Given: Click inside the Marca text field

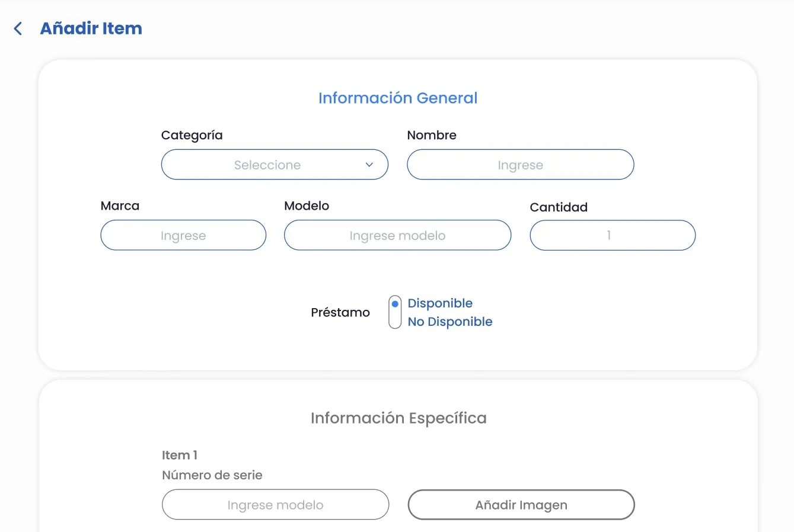Looking at the screenshot, I should (183, 235).
